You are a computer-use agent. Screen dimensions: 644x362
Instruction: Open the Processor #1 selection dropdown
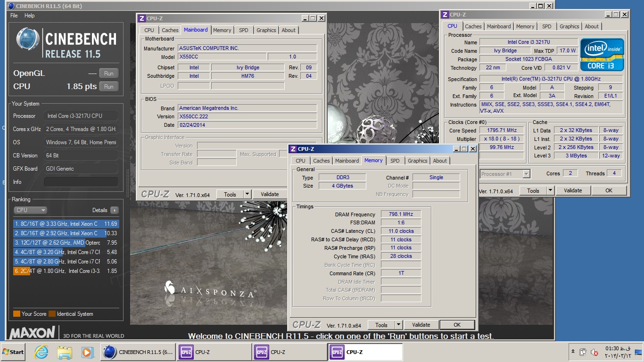tap(505, 174)
